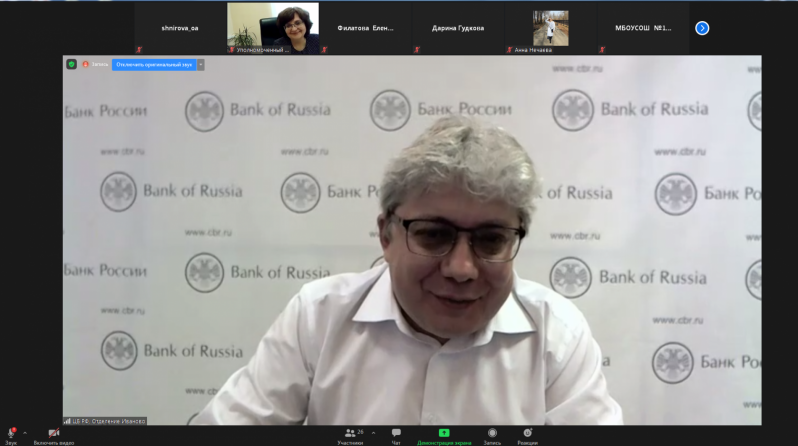
Task: Turn on camera with Включить видео
Action: [x=53, y=433]
